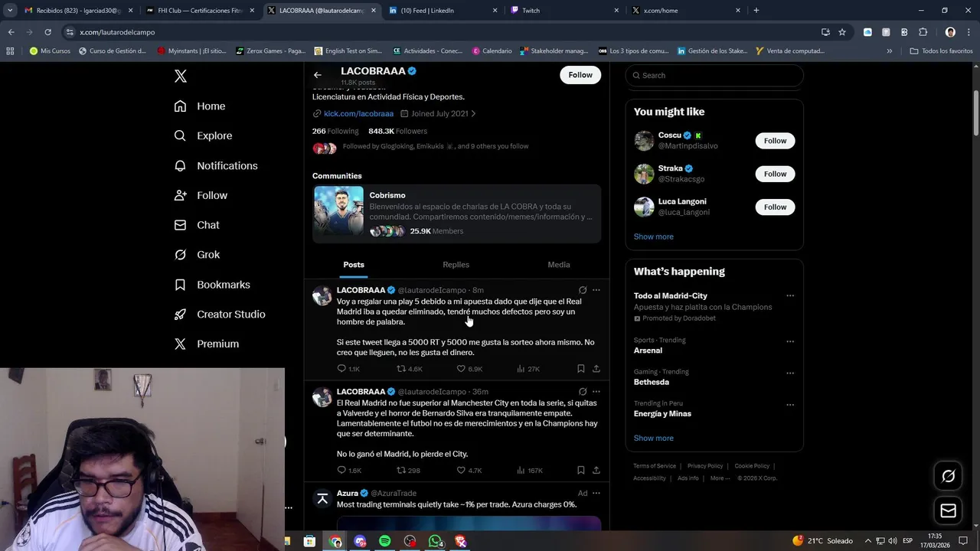The image size is (980, 551).
Task: Reply to the Real Madrid City tweet
Action: click(349, 471)
